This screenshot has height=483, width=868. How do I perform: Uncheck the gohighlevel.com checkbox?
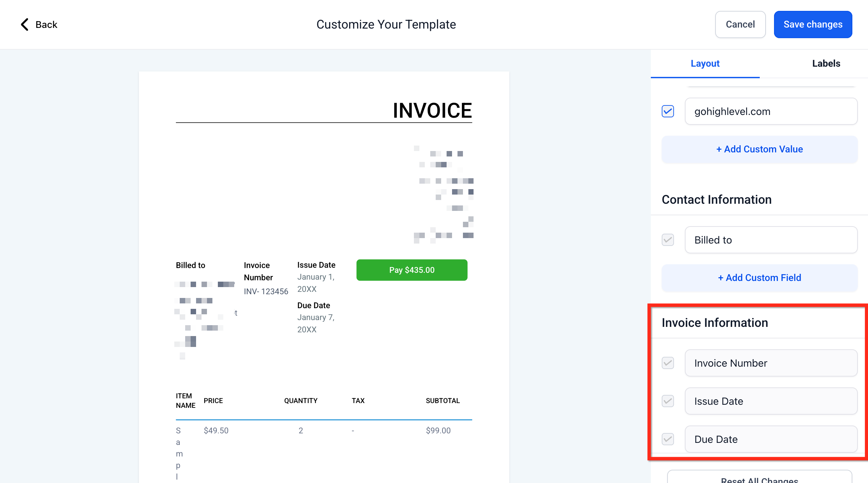click(x=668, y=111)
